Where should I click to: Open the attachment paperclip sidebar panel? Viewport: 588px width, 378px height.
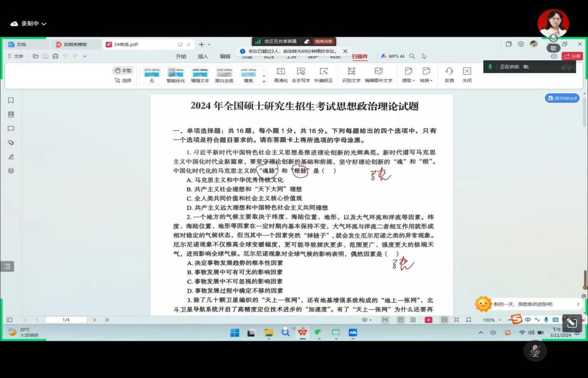(11, 143)
